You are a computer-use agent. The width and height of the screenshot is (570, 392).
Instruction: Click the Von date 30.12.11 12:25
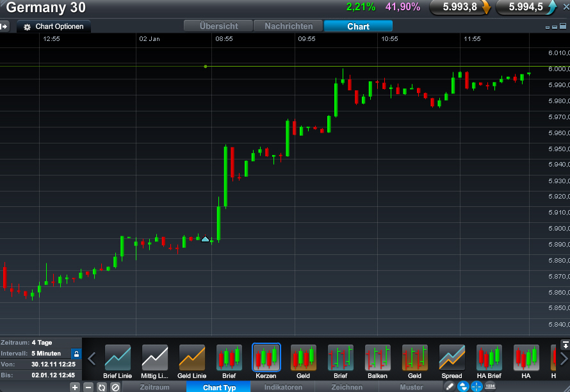[x=53, y=364]
